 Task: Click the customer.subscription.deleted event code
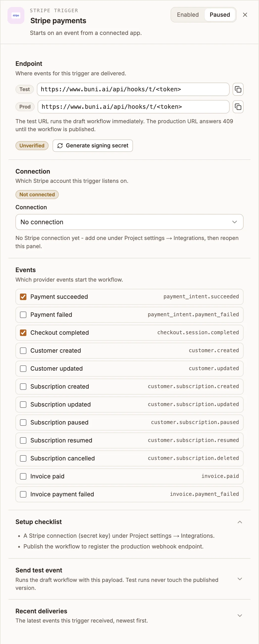[x=193, y=458]
